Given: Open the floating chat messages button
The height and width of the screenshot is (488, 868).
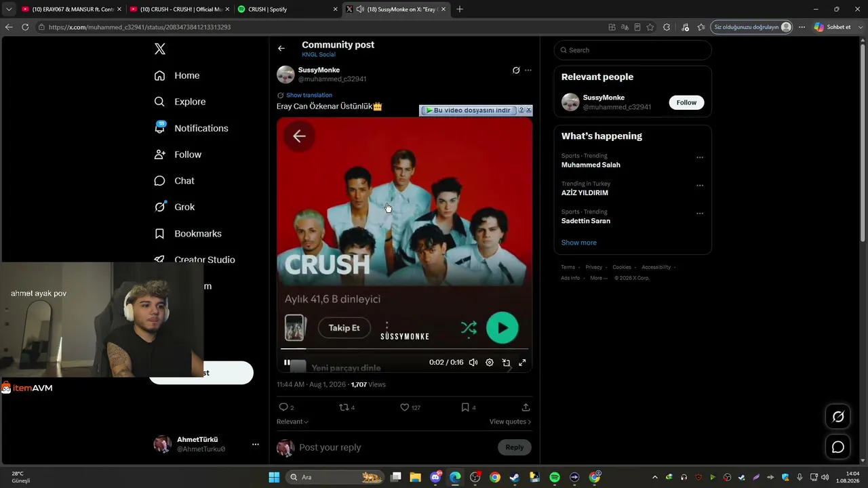Looking at the screenshot, I should click(x=838, y=447).
